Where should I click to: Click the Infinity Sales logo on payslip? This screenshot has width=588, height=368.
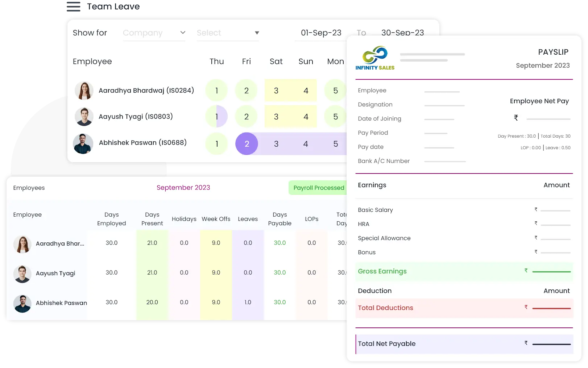[375, 58]
